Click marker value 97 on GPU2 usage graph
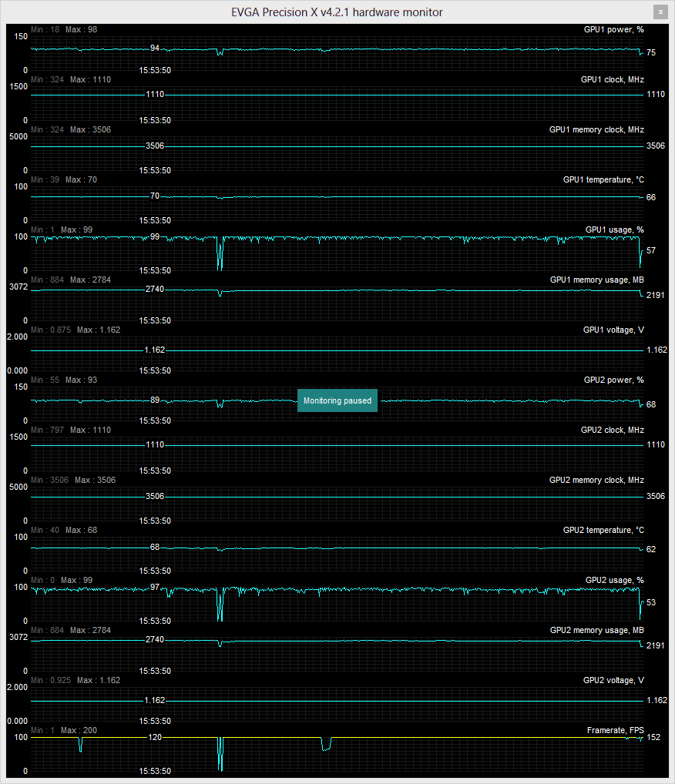The image size is (675, 784). (x=155, y=587)
